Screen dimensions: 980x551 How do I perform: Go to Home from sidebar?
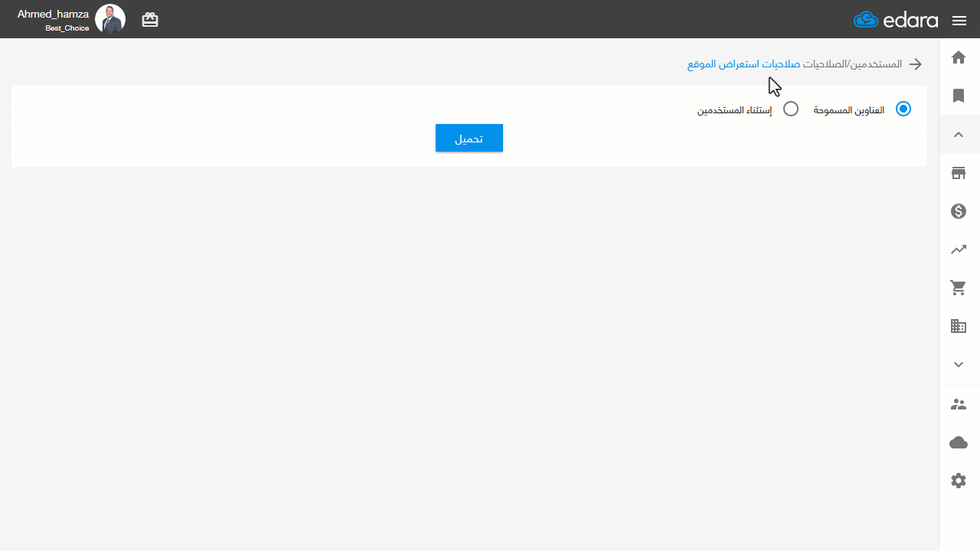[x=959, y=57]
